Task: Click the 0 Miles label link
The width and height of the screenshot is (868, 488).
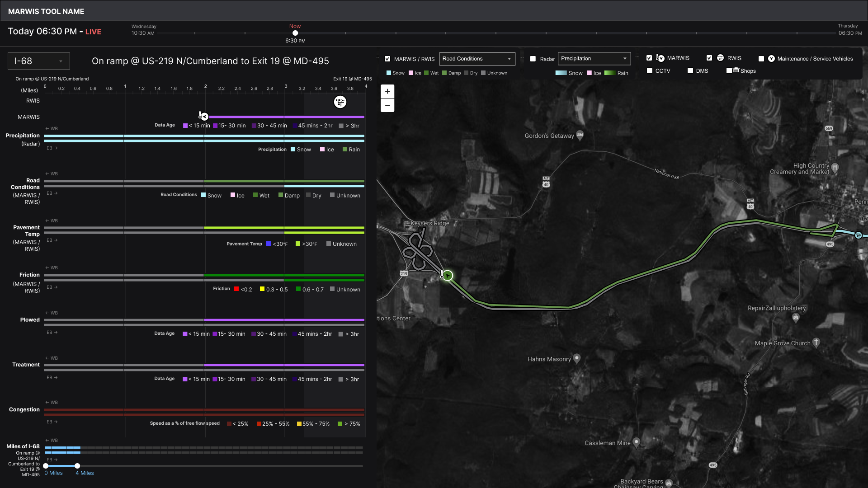Action: click(53, 473)
